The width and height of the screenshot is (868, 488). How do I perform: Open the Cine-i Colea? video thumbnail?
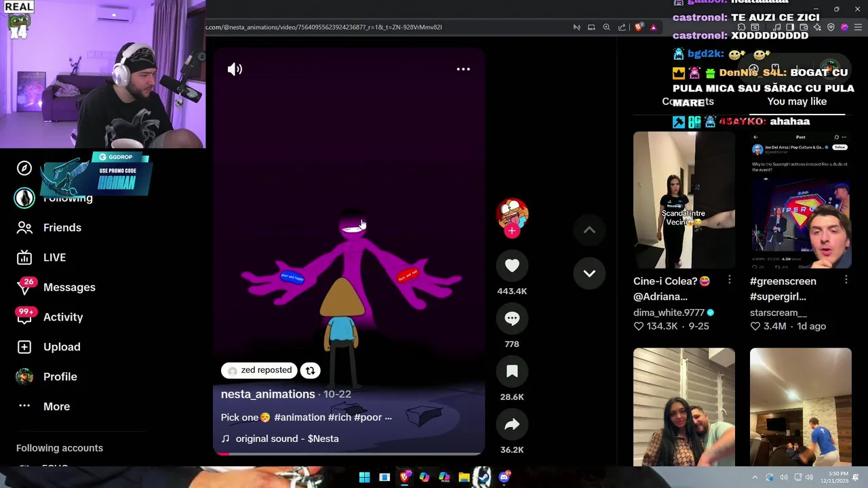pyautogui.click(x=684, y=200)
